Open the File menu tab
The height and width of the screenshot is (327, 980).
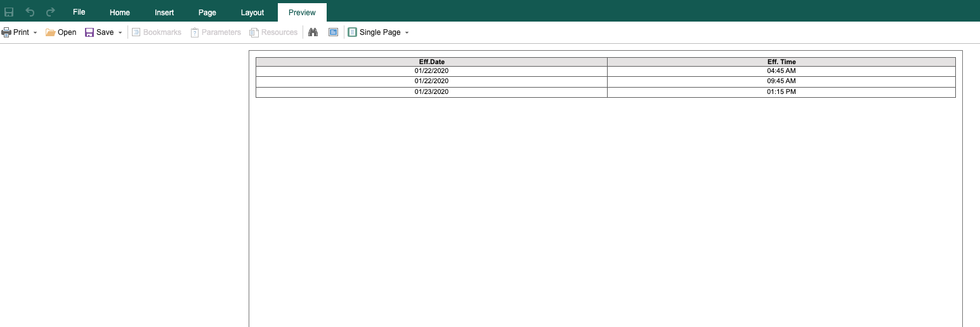[79, 12]
